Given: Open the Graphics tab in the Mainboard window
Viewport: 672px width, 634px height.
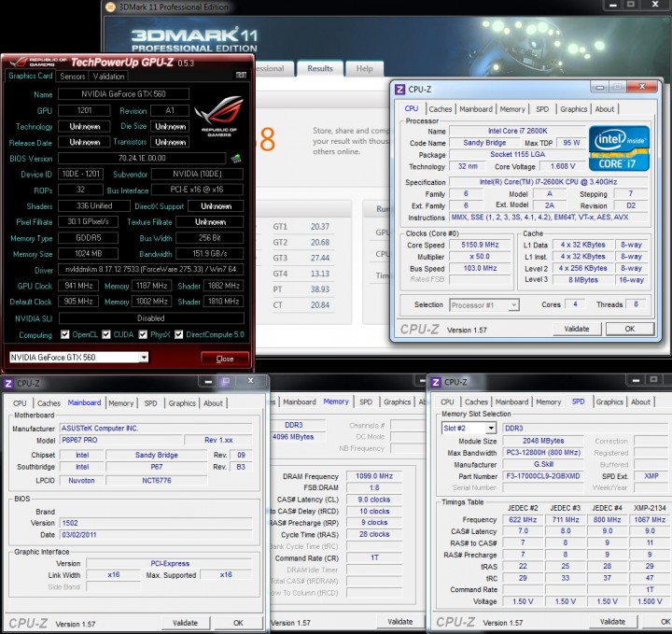Looking at the screenshot, I should click(182, 403).
